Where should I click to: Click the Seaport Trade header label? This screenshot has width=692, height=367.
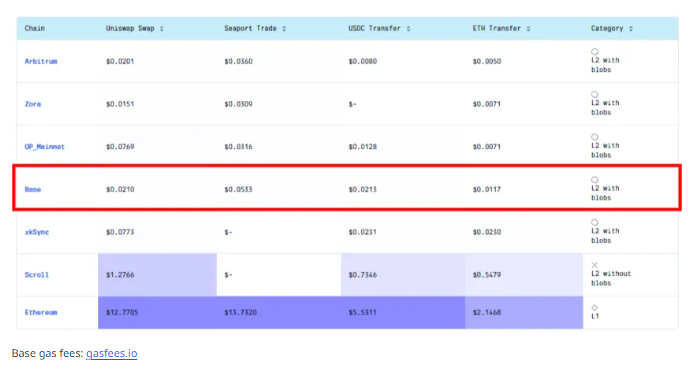click(x=250, y=28)
